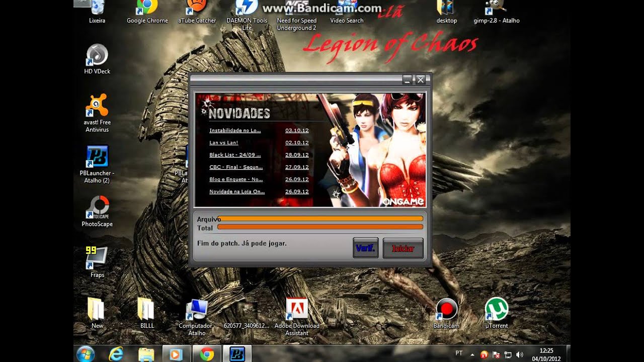The width and height of the screenshot is (644, 362).
Task: Show hidden tray icons arrow
Action: (472, 354)
